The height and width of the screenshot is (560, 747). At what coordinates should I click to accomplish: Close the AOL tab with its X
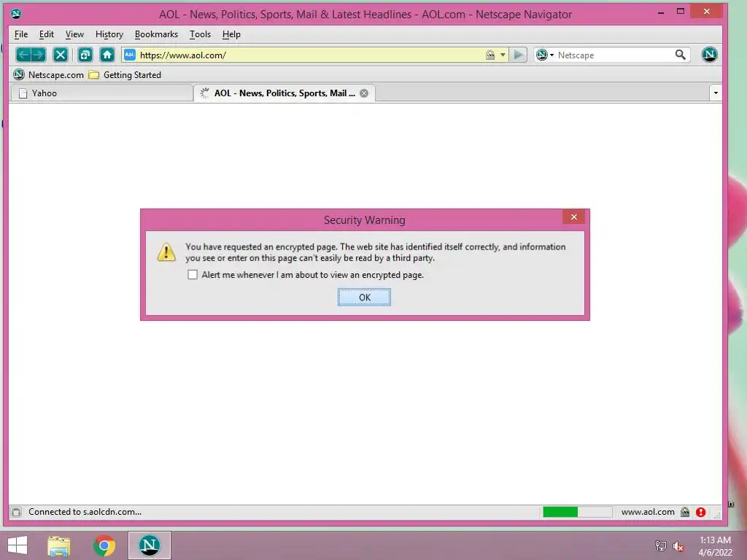pyautogui.click(x=364, y=93)
